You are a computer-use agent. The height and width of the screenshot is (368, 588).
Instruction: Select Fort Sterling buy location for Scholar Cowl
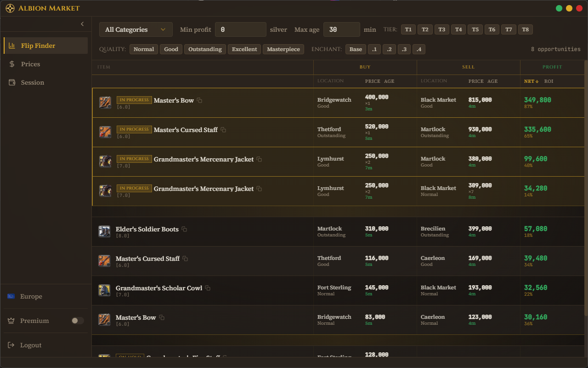334,287
